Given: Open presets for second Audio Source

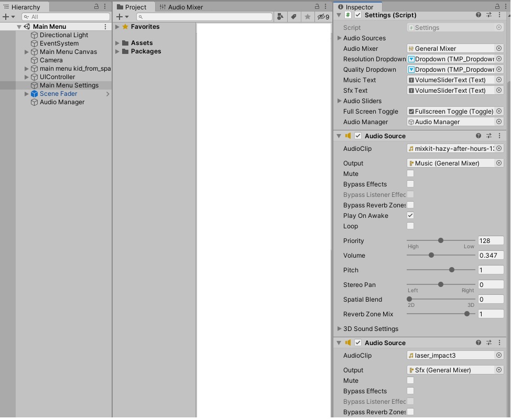Looking at the screenshot, I should [x=489, y=342].
